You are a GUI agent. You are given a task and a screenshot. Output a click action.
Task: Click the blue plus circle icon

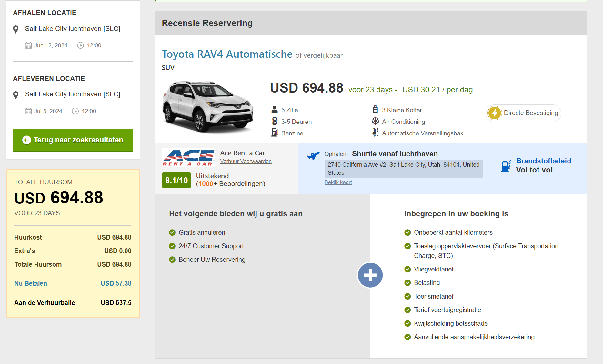(370, 275)
